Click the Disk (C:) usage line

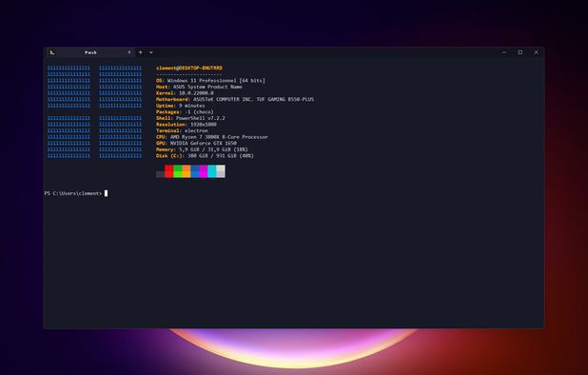coord(205,156)
